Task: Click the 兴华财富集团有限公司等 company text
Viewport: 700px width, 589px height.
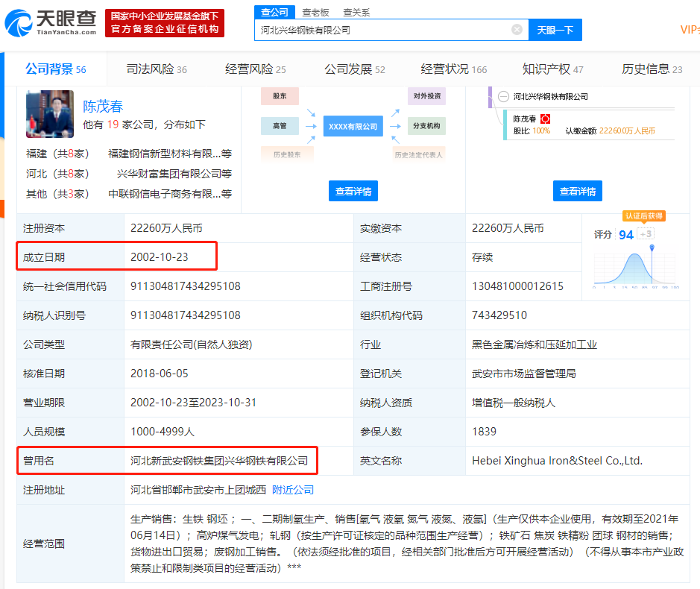Action: pos(174,174)
